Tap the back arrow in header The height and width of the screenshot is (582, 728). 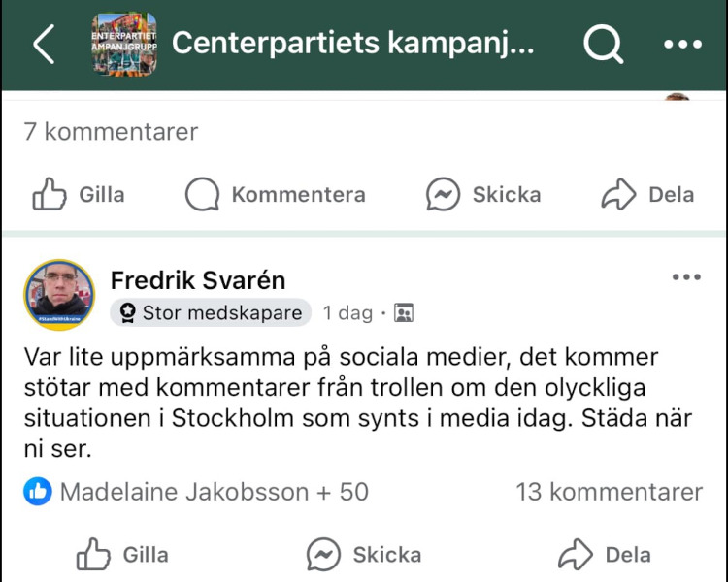44,45
